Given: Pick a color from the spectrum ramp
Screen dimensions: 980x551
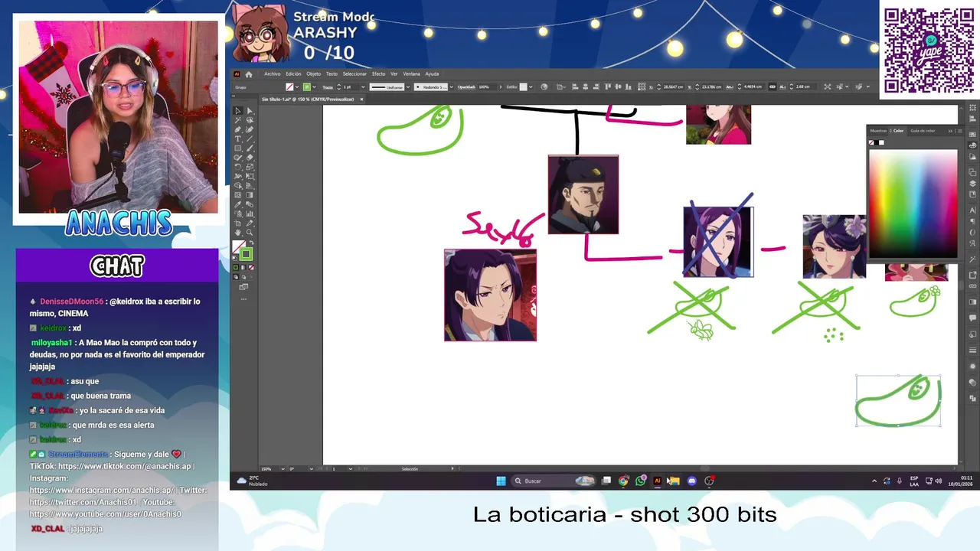Looking at the screenshot, I should (913, 204).
